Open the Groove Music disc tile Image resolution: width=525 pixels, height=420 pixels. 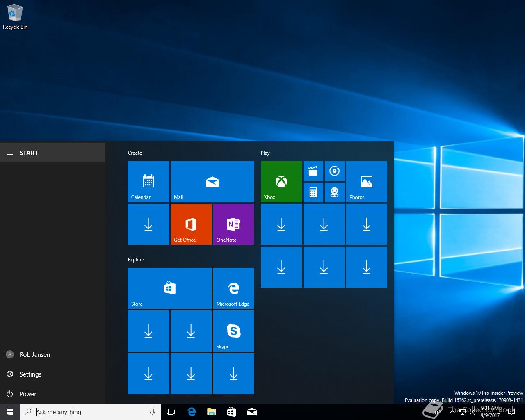[335, 171]
